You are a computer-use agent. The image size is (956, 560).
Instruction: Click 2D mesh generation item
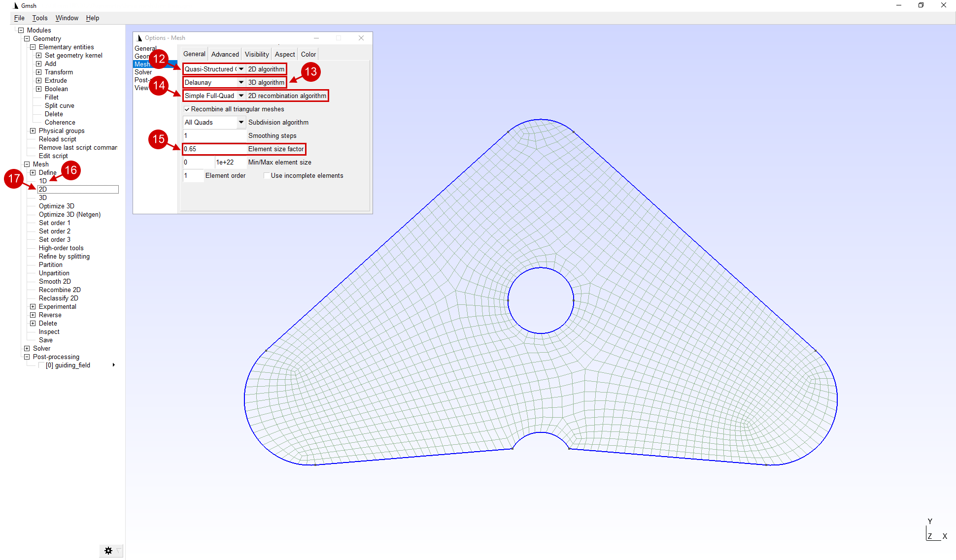(x=43, y=190)
